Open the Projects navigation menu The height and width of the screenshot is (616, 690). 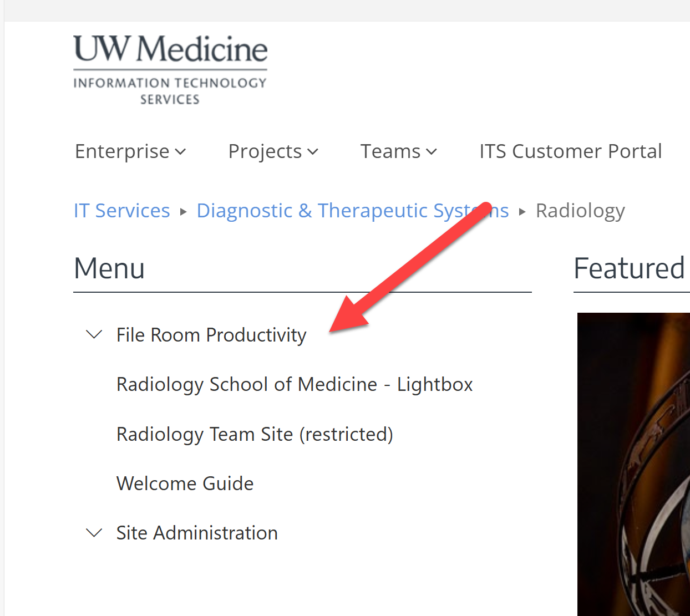pyautogui.click(x=265, y=151)
